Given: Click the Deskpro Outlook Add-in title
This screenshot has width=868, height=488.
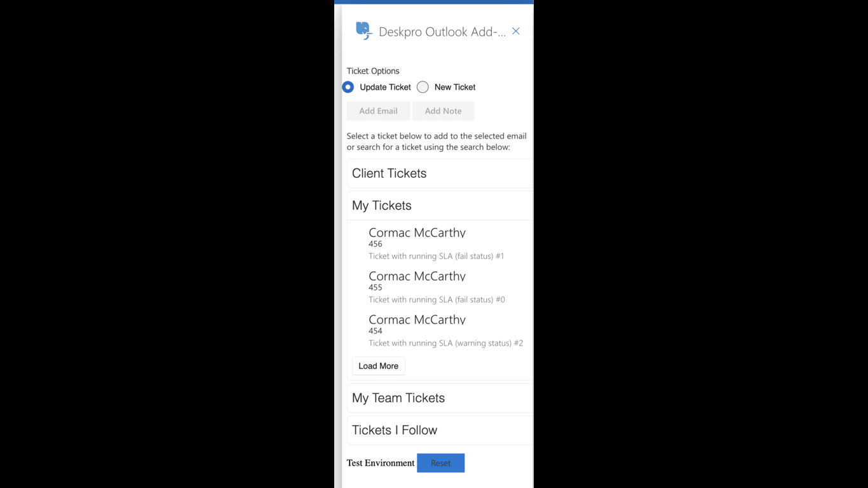Looking at the screenshot, I should click(442, 32).
